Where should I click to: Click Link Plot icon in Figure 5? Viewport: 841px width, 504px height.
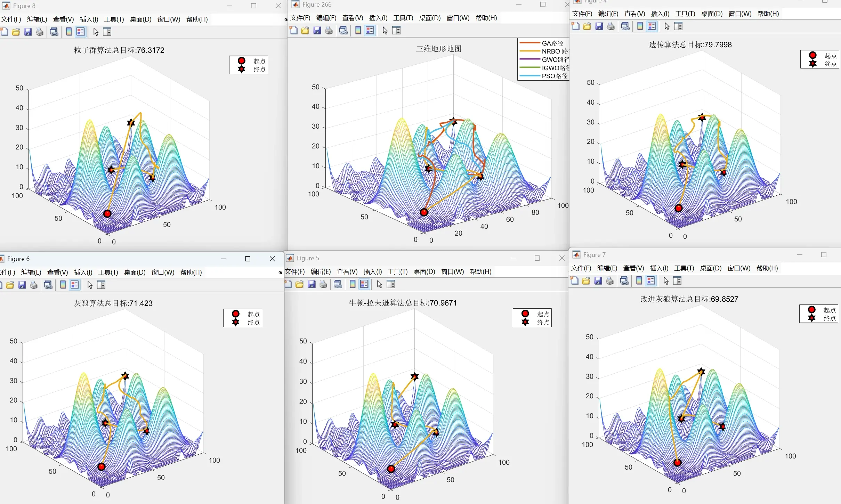(338, 284)
